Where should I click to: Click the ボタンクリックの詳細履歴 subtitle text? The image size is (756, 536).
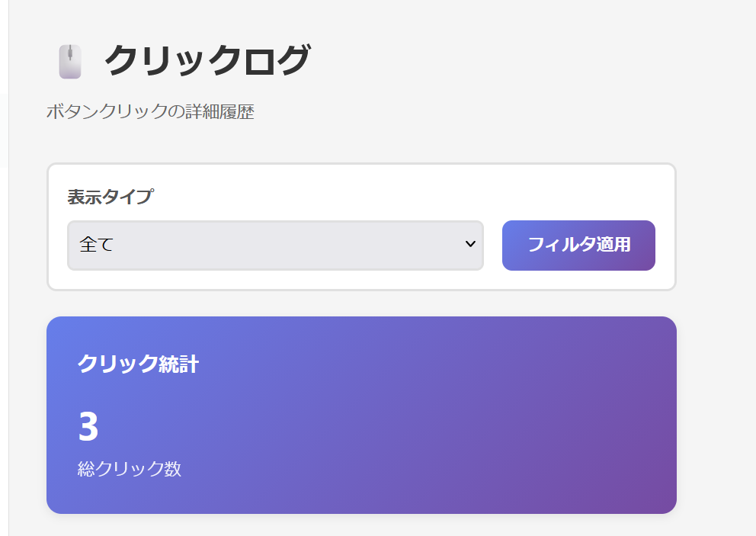(150, 112)
